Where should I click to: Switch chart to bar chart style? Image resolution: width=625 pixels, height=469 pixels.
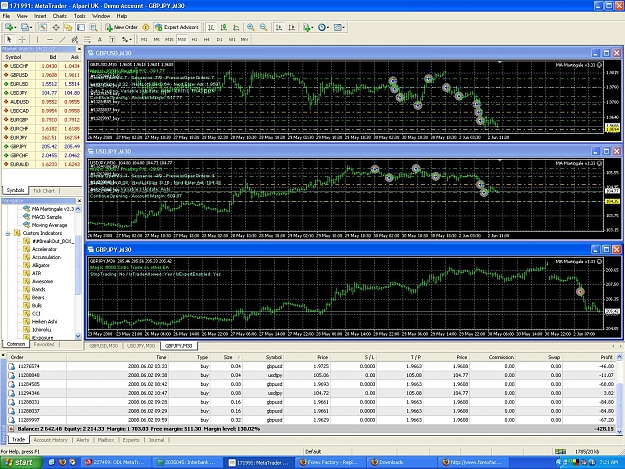point(211,27)
